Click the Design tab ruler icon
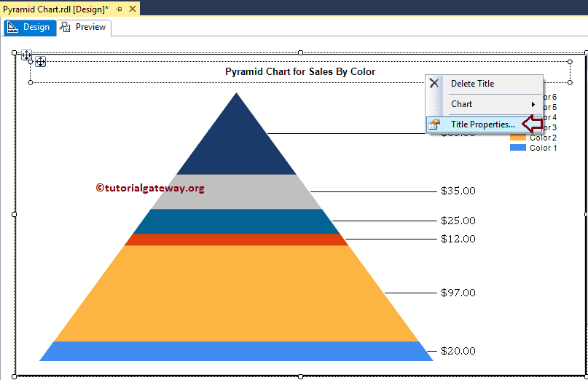Screen dimensions: 588x380 click(12, 27)
